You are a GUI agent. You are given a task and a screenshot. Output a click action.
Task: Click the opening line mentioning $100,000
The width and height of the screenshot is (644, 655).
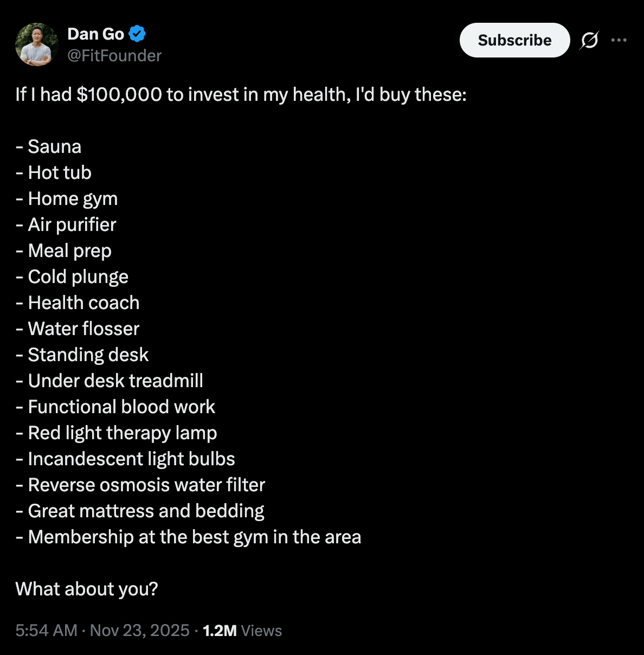[x=241, y=94]
